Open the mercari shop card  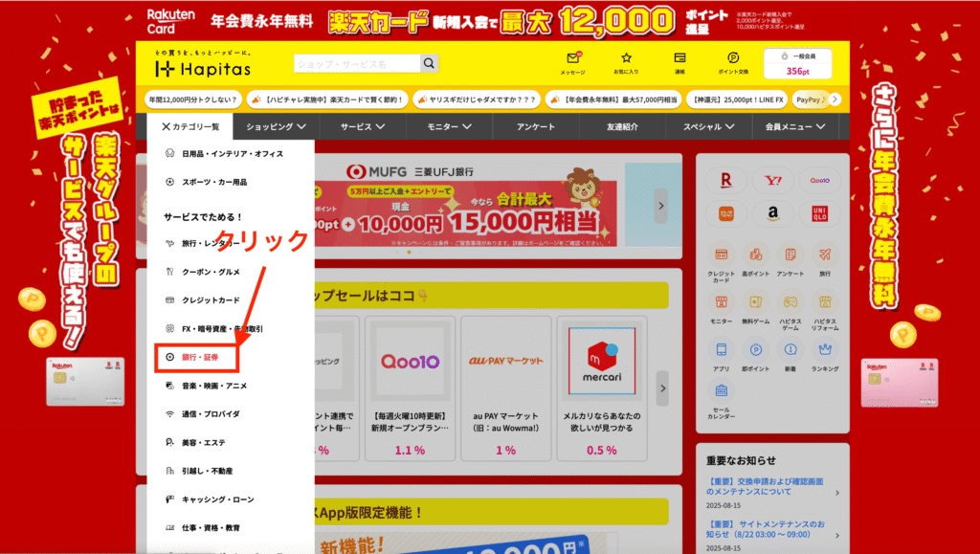coord(602,388)
